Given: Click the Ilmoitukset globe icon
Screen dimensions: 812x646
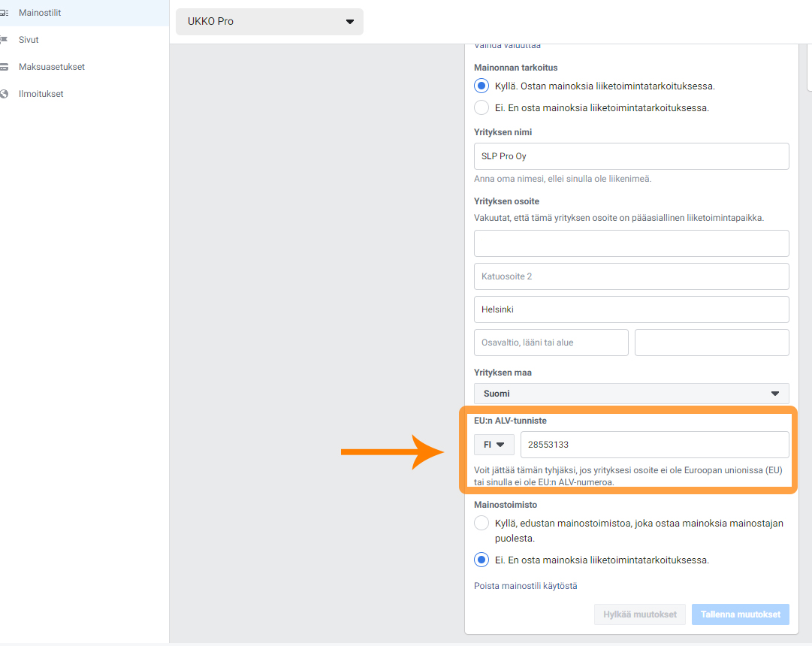Looking at the screenshot, I should click(x=5, y=94).
